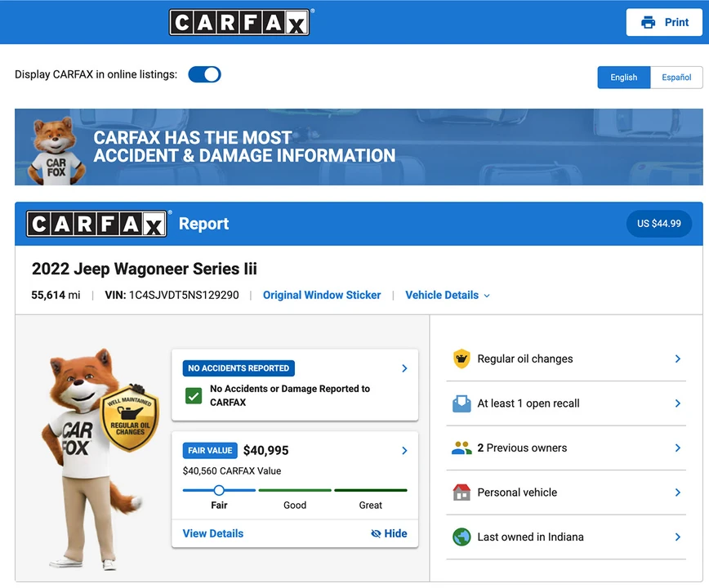Click the yellow oil can shield icon
This screenshot has height=588, width=709.
462,359
